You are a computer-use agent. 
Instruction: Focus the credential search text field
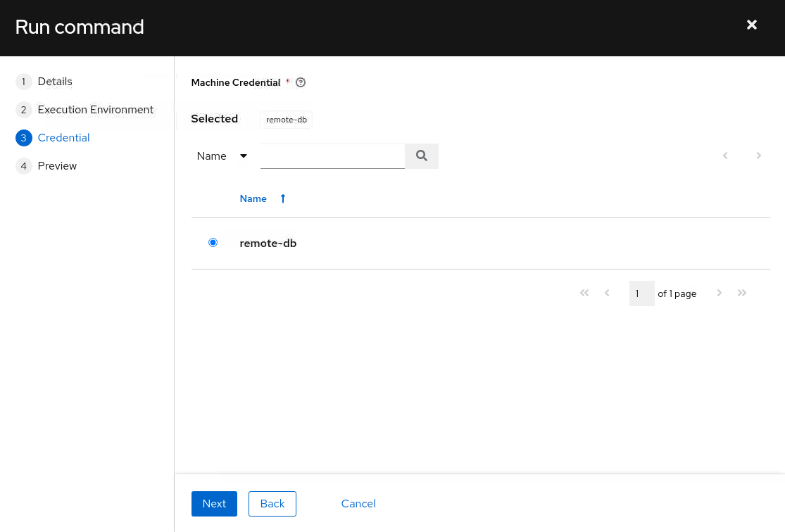click(x=332, y=156)
